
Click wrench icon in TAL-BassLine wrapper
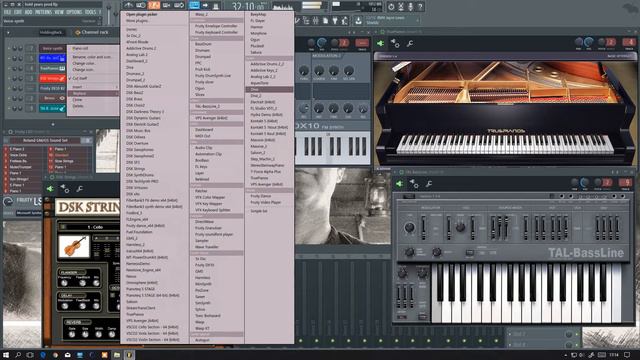point(429,184)
